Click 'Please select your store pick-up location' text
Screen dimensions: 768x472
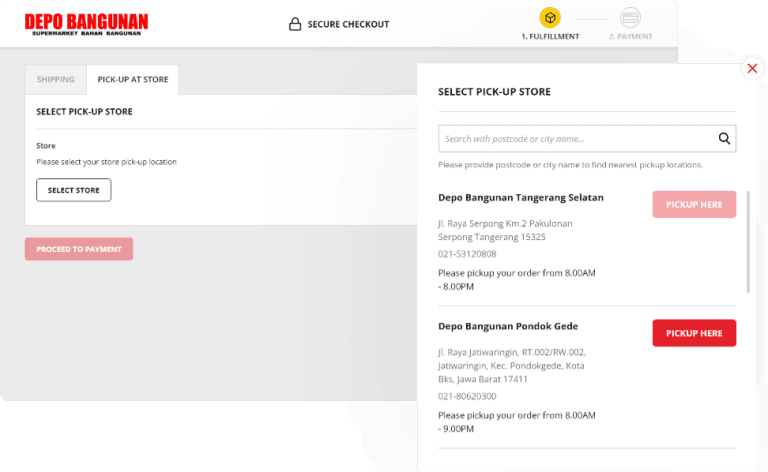click(x=106, y=162)
